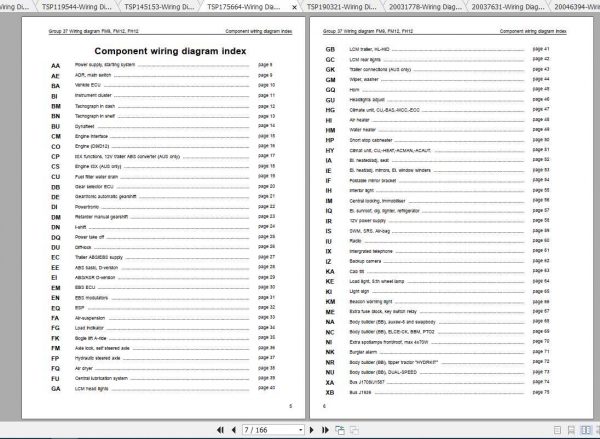Click the AE ADR, main switch entry
This screenshot has height=439, width=600.
click(162, 75)
